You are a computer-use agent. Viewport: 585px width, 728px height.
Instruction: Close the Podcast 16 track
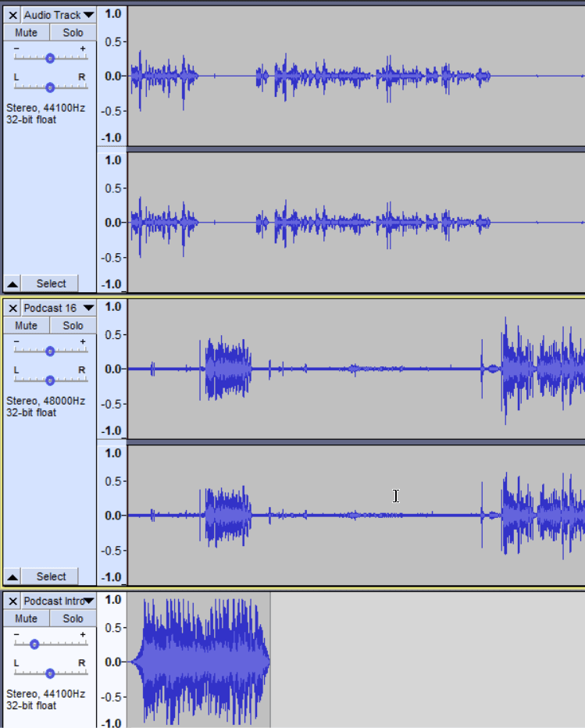click(x=12, y=309)
